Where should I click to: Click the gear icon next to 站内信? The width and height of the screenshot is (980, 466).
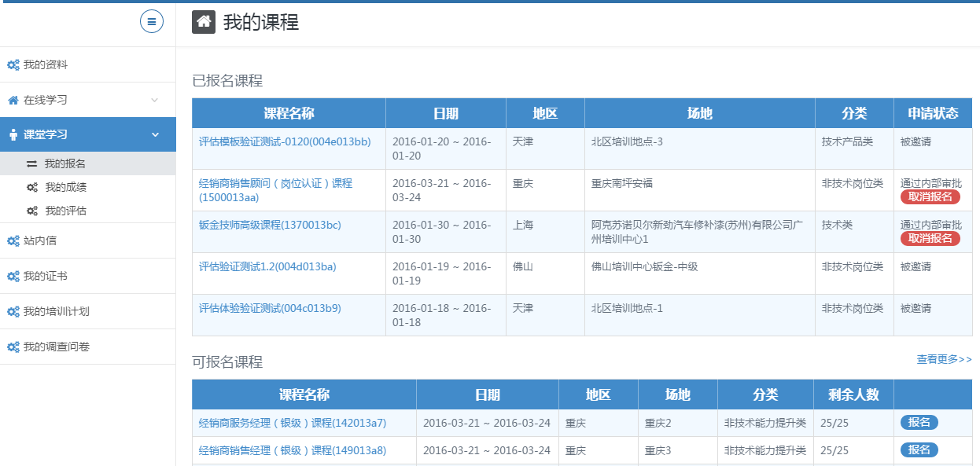pos(13,240)
